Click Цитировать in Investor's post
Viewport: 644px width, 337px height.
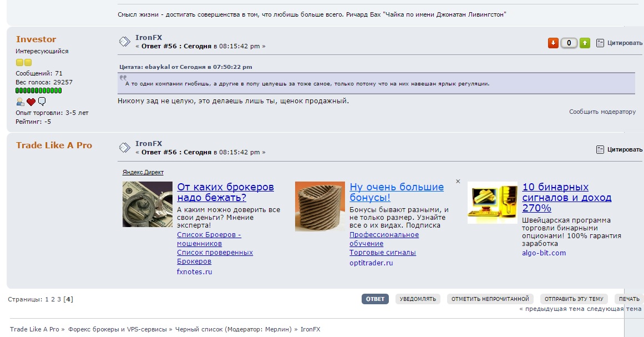pyautogui.click(x=625, y=43)
